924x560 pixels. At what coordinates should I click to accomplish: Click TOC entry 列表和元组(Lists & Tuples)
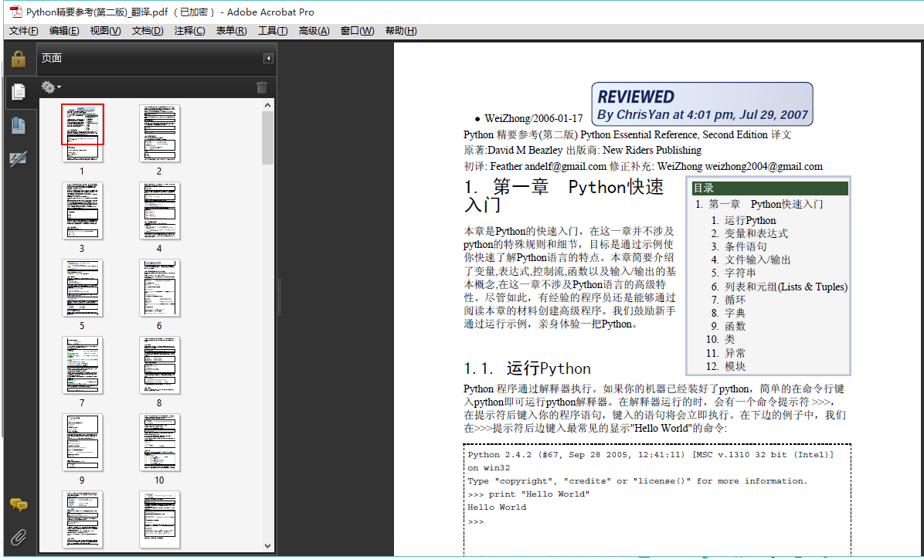786,287
